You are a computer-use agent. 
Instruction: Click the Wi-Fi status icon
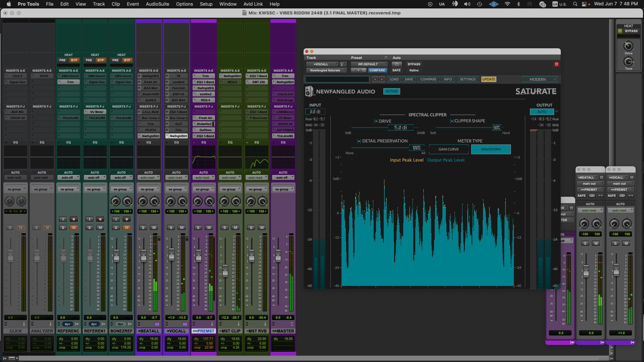[x=507, y=4]
